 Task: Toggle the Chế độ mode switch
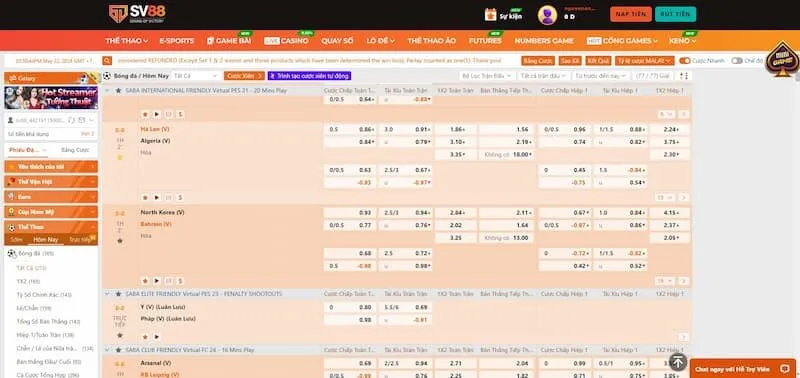click(x=737, y=61)
